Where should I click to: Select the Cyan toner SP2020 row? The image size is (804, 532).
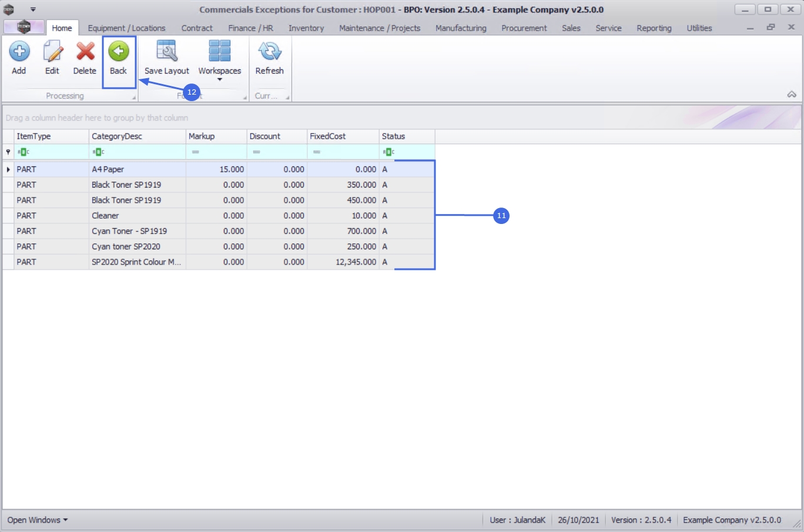(x=126, y=247)
